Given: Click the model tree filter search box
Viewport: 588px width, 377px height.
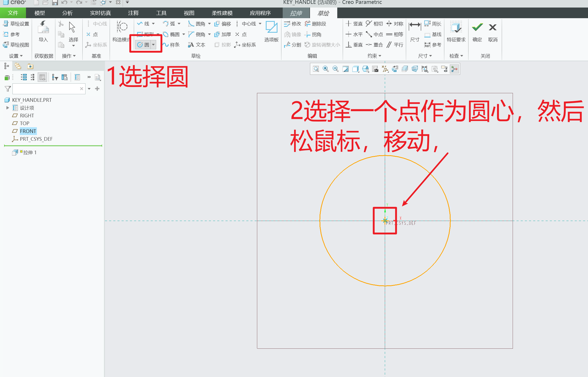Looking at the screenshot, I should 47,89.
